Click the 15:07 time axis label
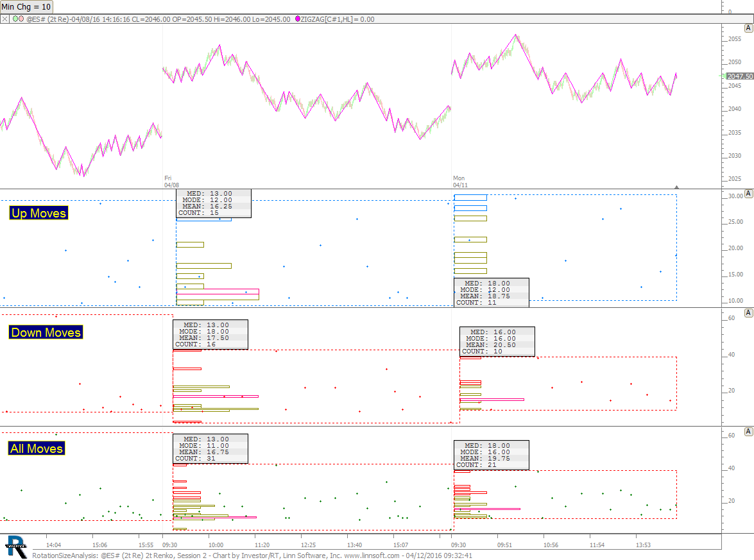 400,545
